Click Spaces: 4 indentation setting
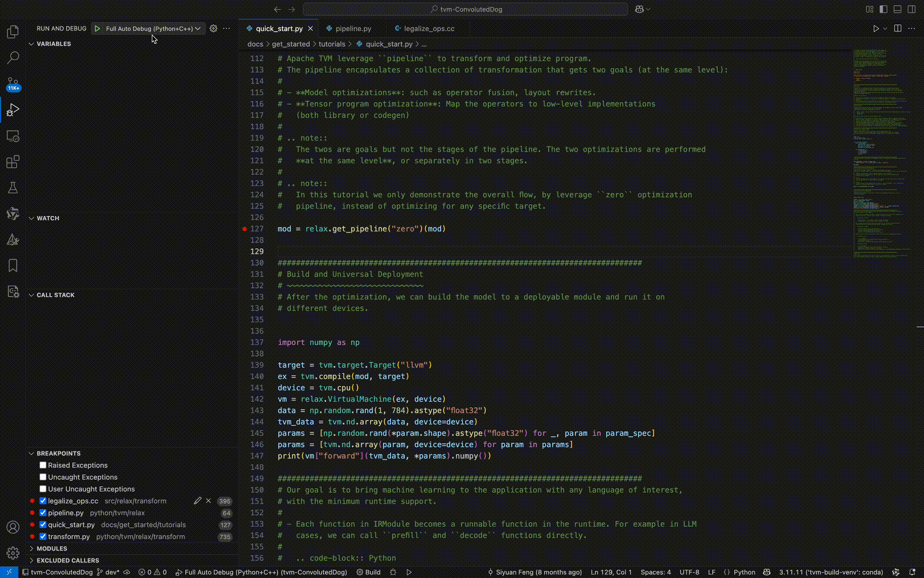This screenshot has height=578, width=924. 655,572
